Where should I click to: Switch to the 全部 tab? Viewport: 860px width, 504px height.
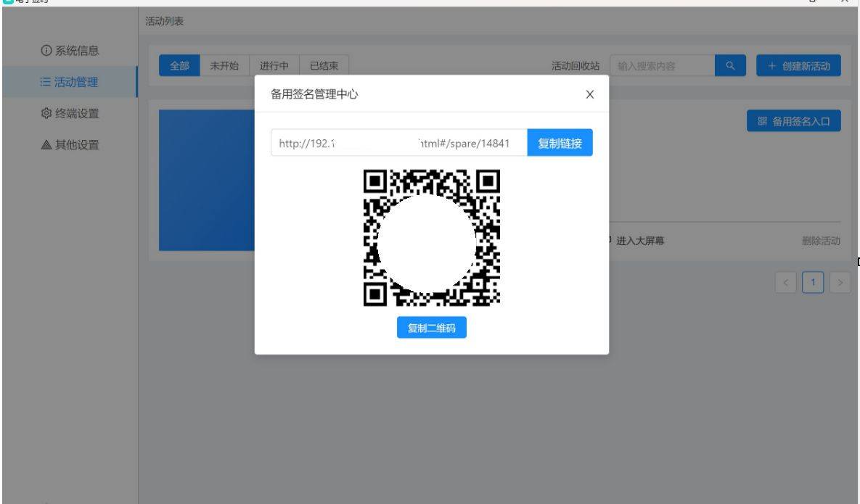pos(179,66)
